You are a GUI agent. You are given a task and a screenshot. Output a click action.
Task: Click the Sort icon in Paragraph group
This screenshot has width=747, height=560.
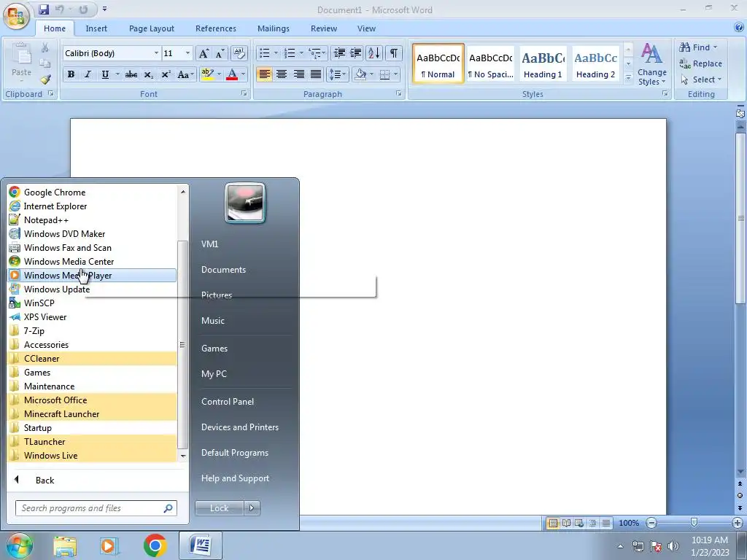374,52
